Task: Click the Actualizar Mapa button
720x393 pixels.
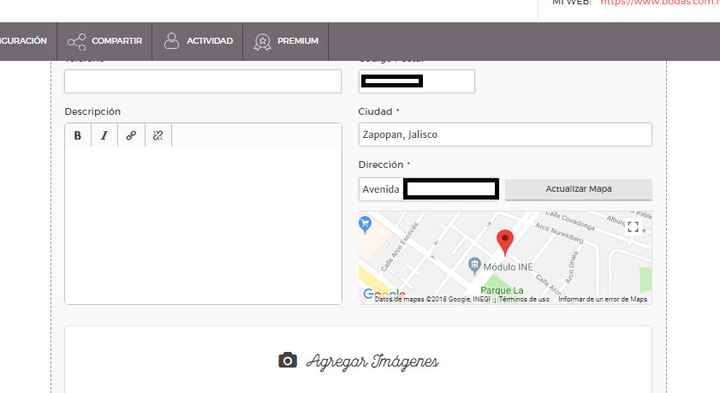Action: [x=579, y=189]
